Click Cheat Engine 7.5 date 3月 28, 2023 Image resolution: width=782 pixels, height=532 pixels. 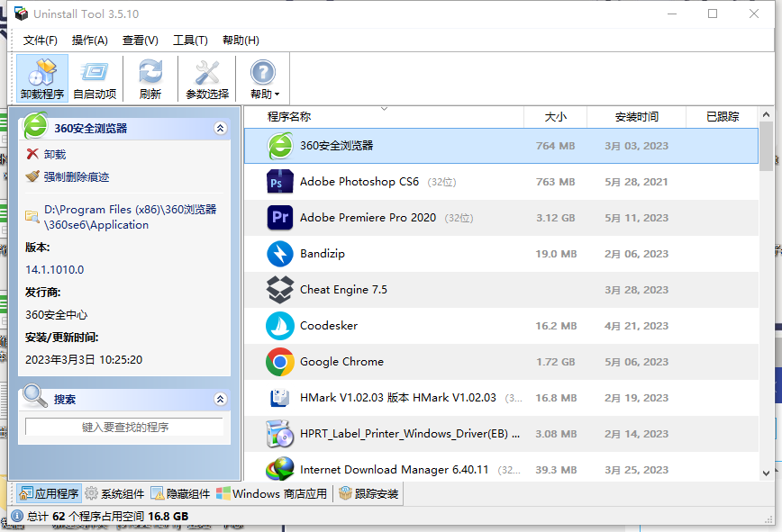click(x=636, y=290)
